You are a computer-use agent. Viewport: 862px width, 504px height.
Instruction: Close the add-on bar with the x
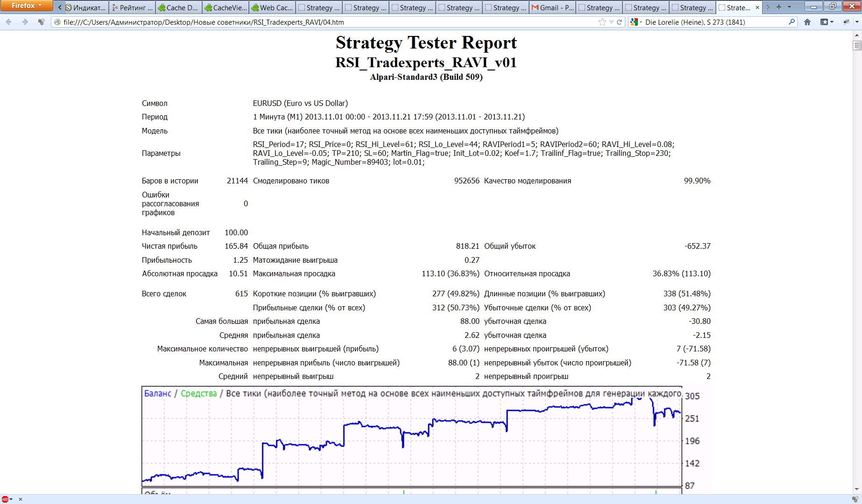(x=21, y=499)
